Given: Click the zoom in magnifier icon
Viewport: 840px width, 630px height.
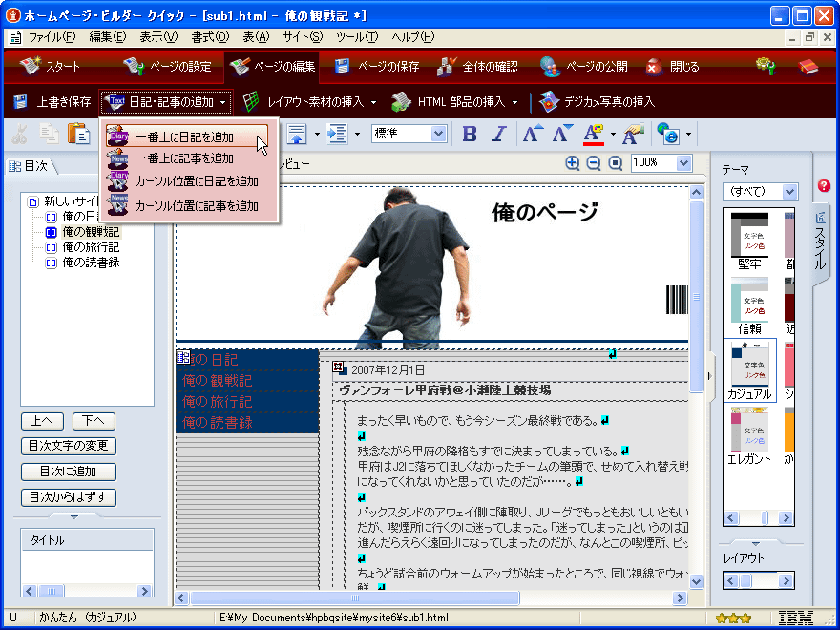Looking at the screenshot, I should [573, 163].
